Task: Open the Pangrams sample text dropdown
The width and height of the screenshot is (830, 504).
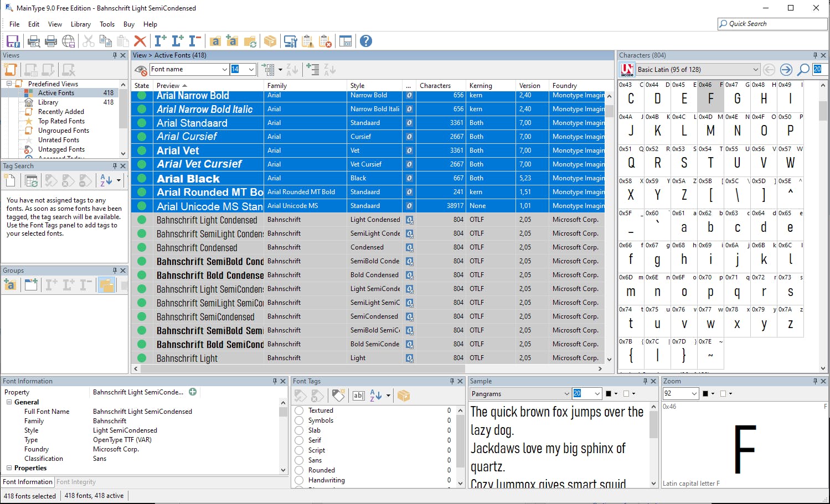Action: coord(566,394)
